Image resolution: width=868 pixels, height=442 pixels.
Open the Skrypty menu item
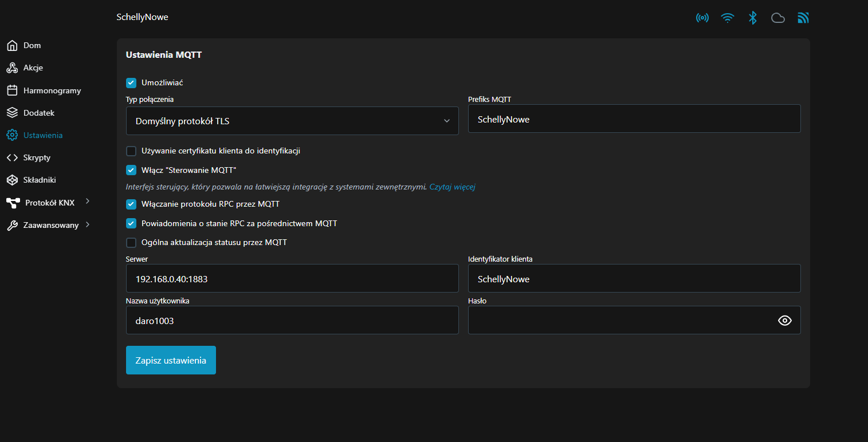(37, 157)
